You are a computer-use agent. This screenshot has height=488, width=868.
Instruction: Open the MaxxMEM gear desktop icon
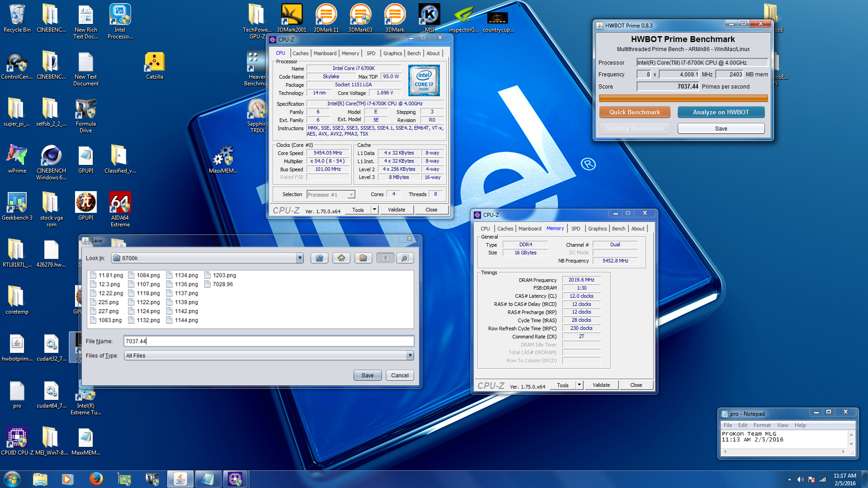[x=223, y=159]
